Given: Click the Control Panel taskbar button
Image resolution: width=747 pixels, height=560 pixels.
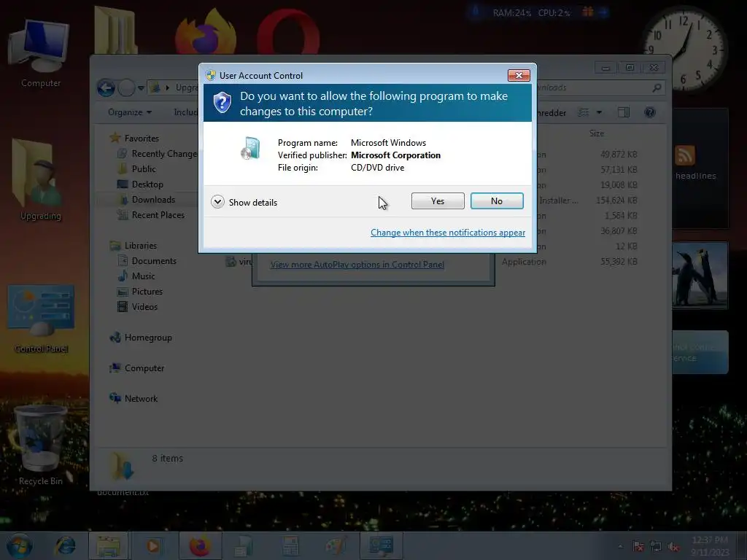Looking at the screenshot, I should (381, 545).
